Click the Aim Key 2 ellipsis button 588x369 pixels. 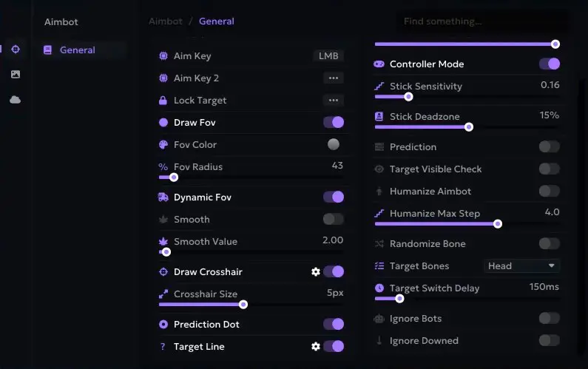pyautogui.click(x=334, y=78)
